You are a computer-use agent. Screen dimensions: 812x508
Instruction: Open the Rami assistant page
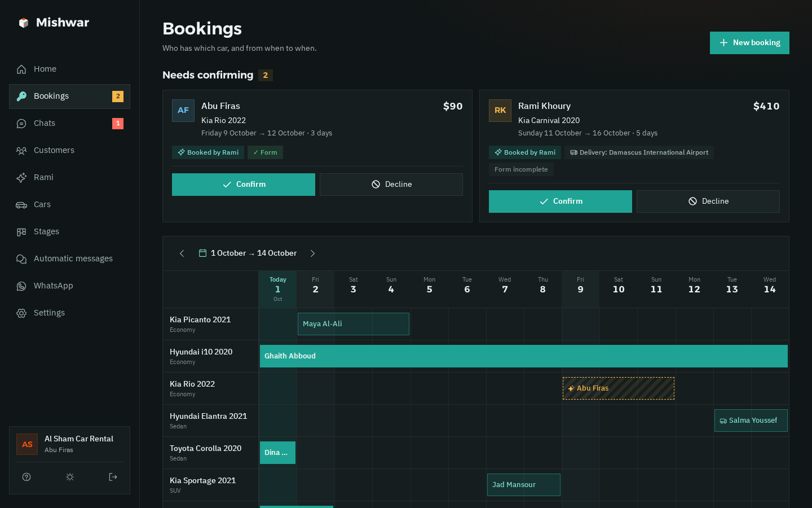69,177
